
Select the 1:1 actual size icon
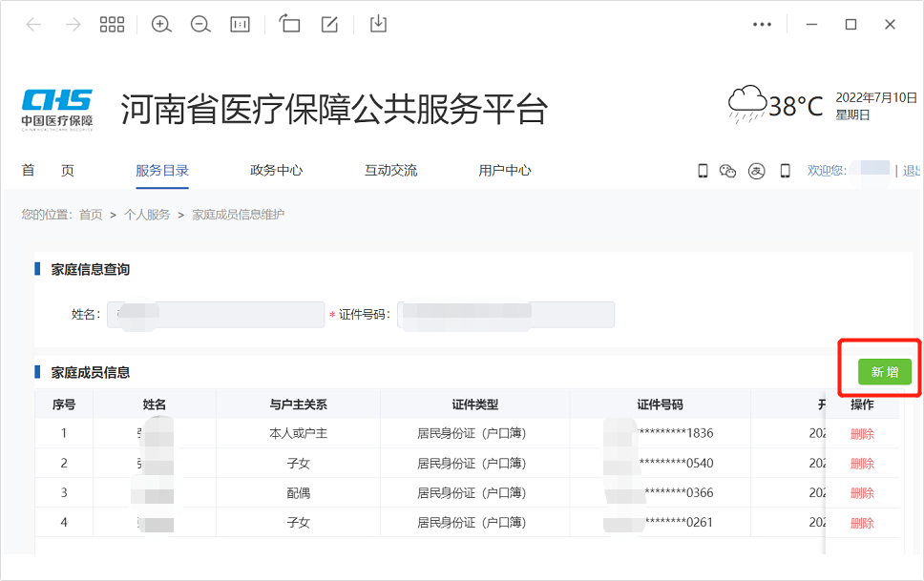(240, 24)
